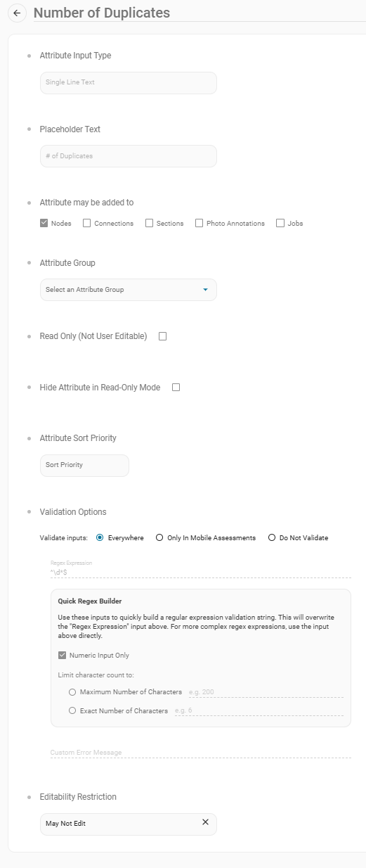Viewport: 366px width, 868px height.
Task: Select Maximum Number of Characters radio
Action: [72, 692]
